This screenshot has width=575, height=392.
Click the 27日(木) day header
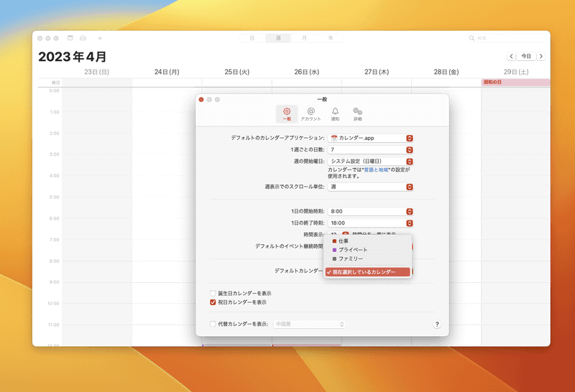(x=377, y=72)
